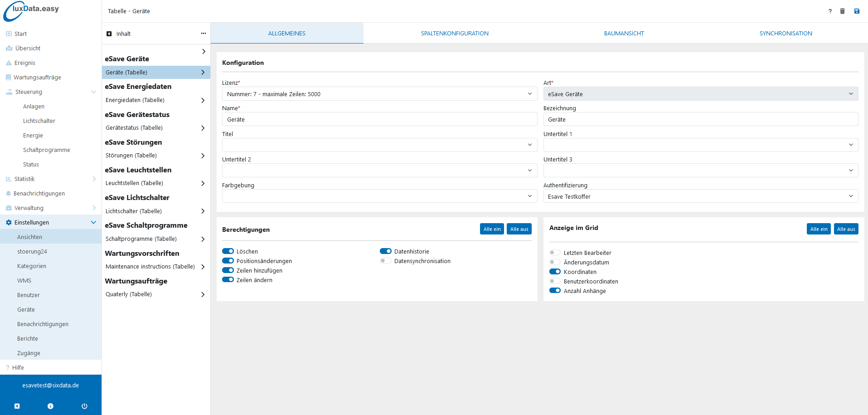
Task: Open the Lizenz dropdown
Action: click(x=379, y=94)
